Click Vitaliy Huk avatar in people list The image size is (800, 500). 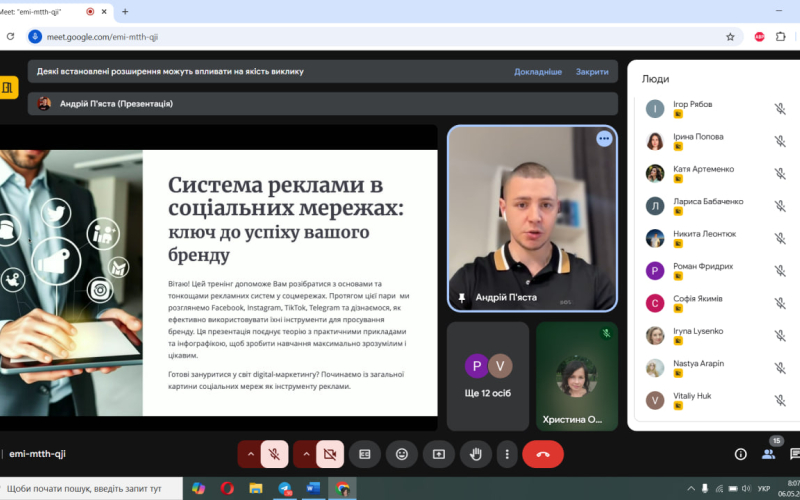point(655,401)
